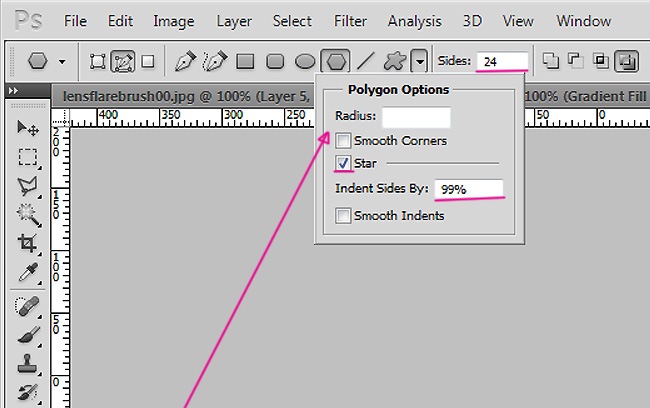The height and width of the screenshot is (408, 650).
Task: Select the Paths mode icon
Action: coord(123,62)
